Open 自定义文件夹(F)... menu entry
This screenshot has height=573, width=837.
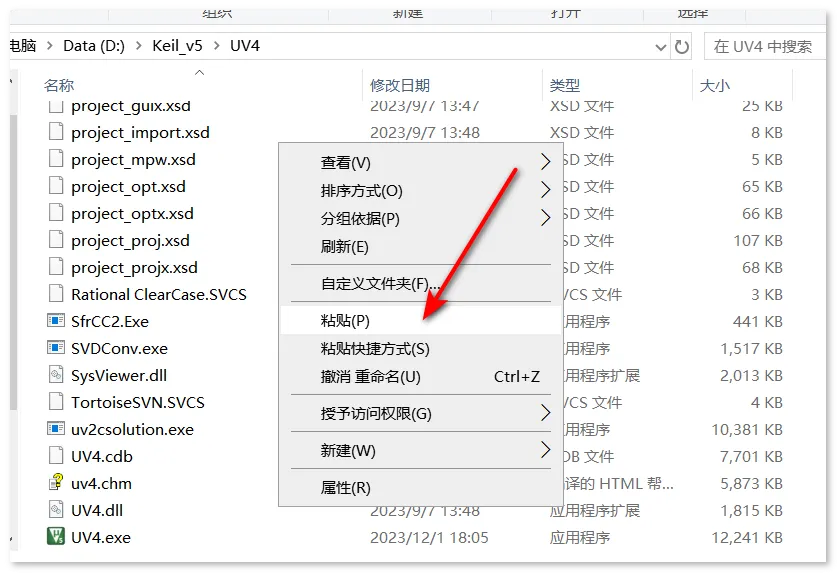click(x=421, y=284)
